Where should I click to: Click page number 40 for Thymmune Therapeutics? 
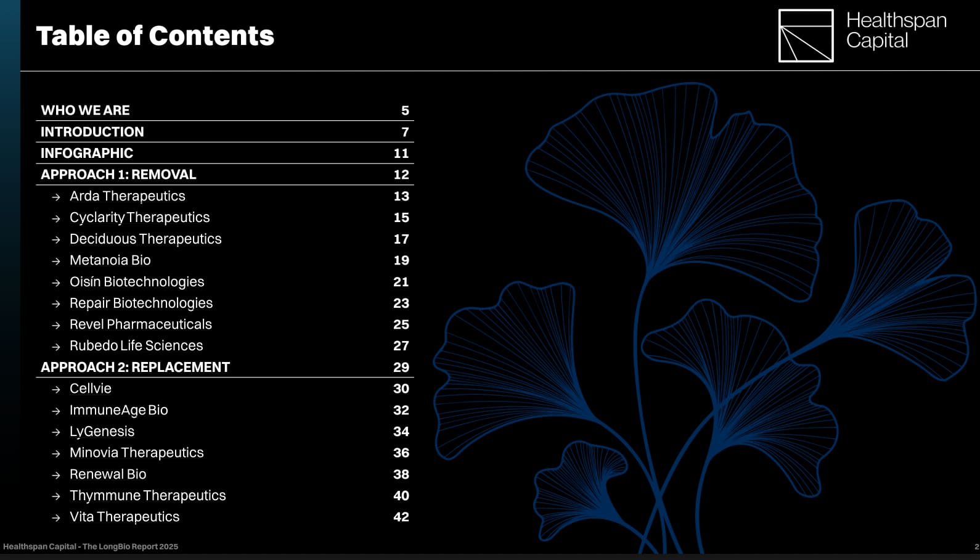pyautogui.click(x=401, y=496)
